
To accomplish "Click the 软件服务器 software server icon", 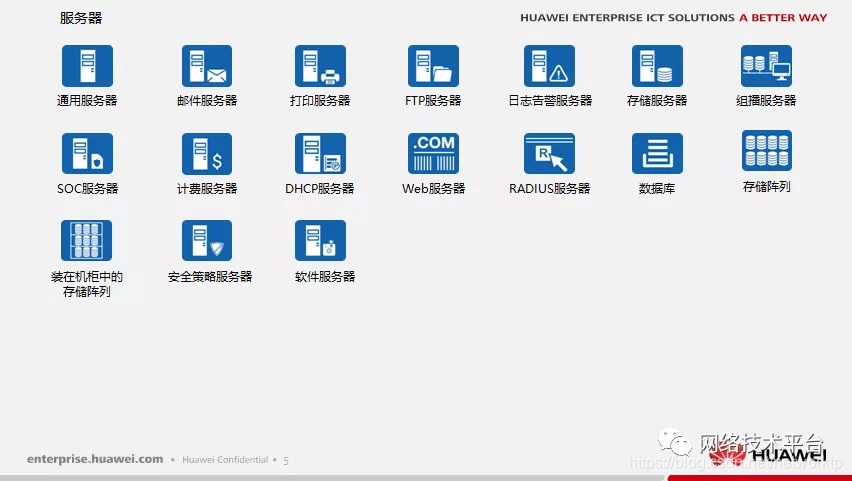I will pyautogui.click(x=320, y=241).
